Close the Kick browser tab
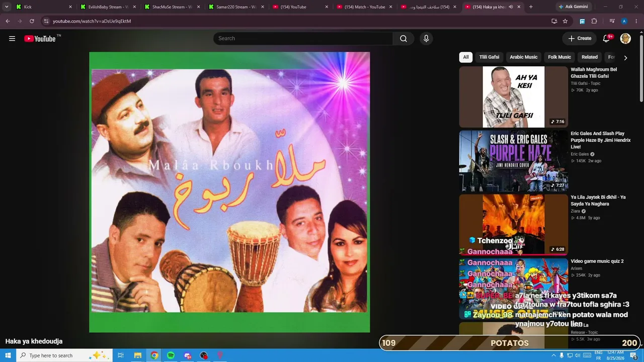 coord(70,7)
